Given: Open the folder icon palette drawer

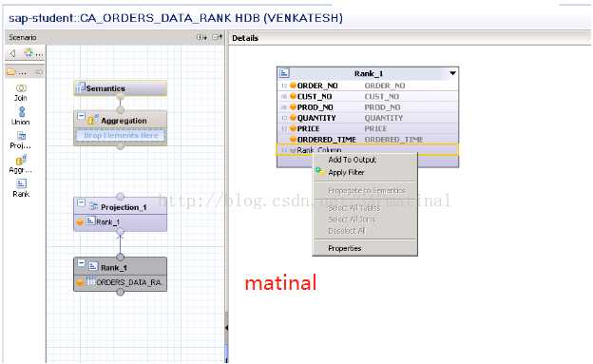Looking at the screenshot, I should pos(11,71).
